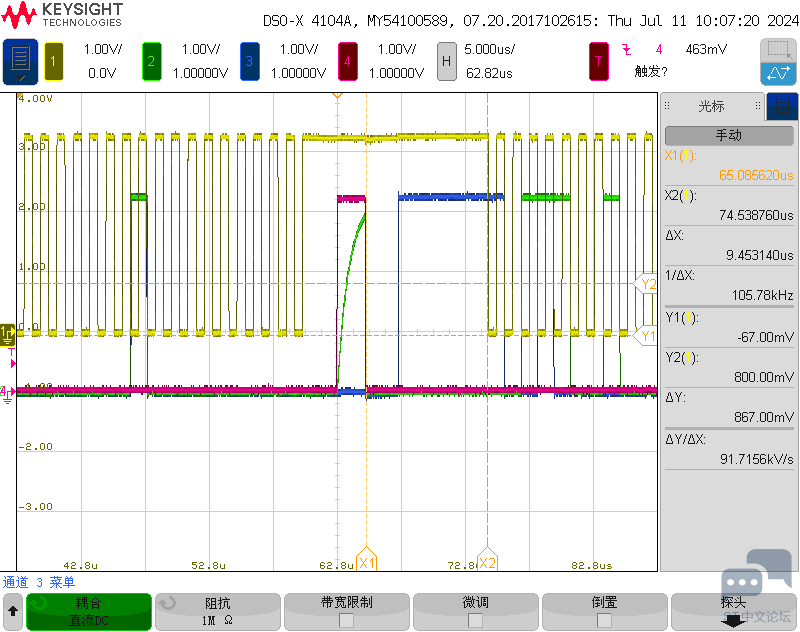Image resolution: width=800 pixels, height=632 pixels.
Task: Open the probe submenu softkey
Action: click(x=733, y=611)
